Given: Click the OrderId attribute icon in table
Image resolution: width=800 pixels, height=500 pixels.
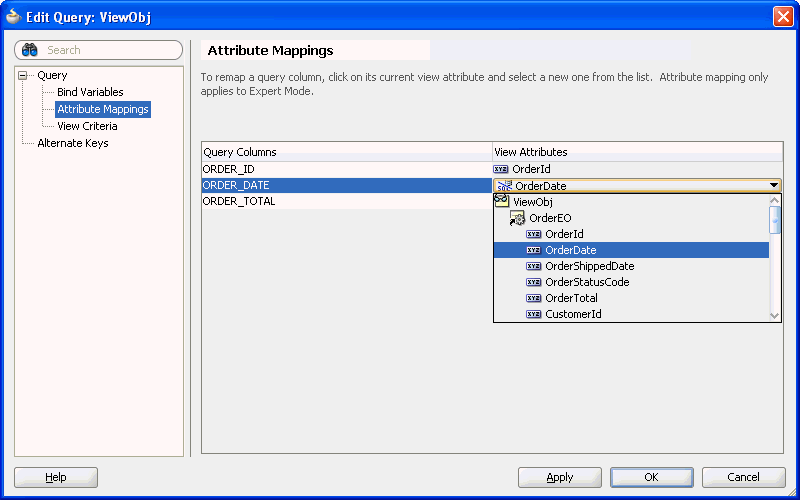Looking at the screenshot, I should click(x=501, y=169).
